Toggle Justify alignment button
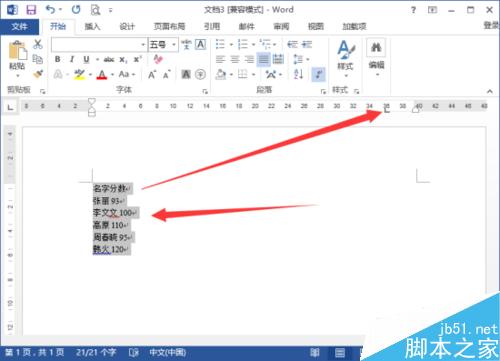 pos(263,60)
